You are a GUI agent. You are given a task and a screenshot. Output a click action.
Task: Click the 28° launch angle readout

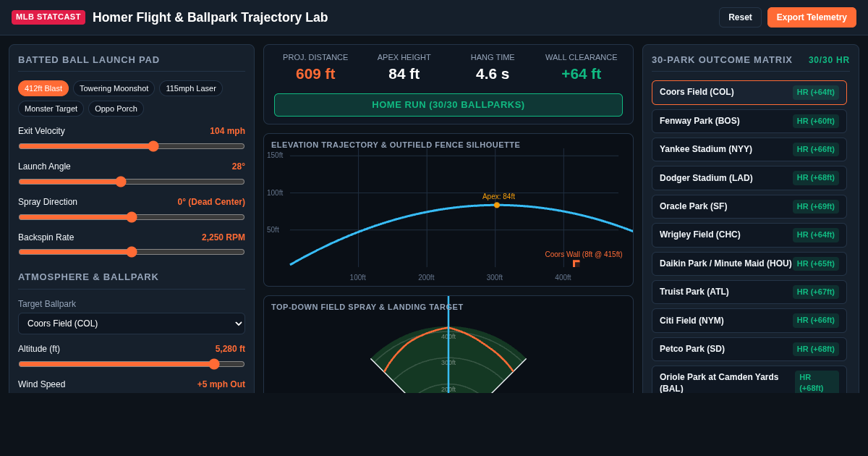point(239,166)
